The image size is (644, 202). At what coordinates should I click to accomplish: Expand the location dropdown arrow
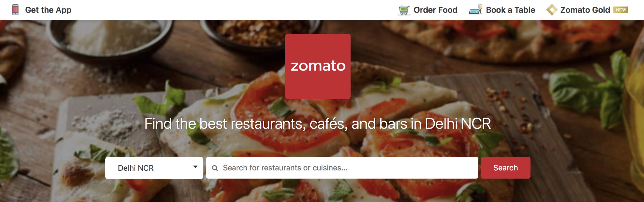coord(195,167)
